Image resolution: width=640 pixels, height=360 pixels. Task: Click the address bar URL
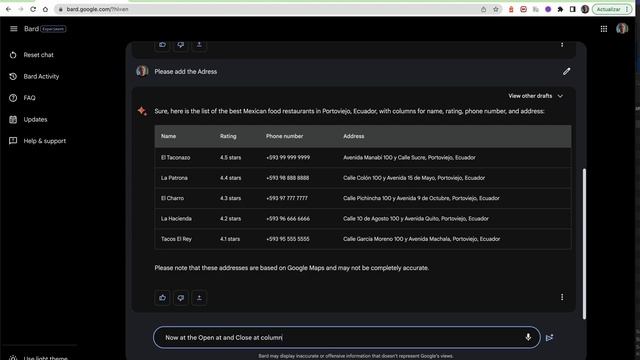click(x=97, y=9)
